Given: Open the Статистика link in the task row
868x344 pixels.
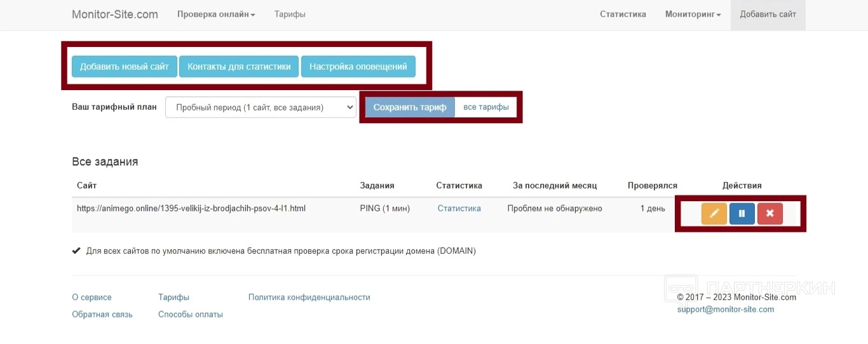Looking at the screenshot, I should click(x=459, y=208).
